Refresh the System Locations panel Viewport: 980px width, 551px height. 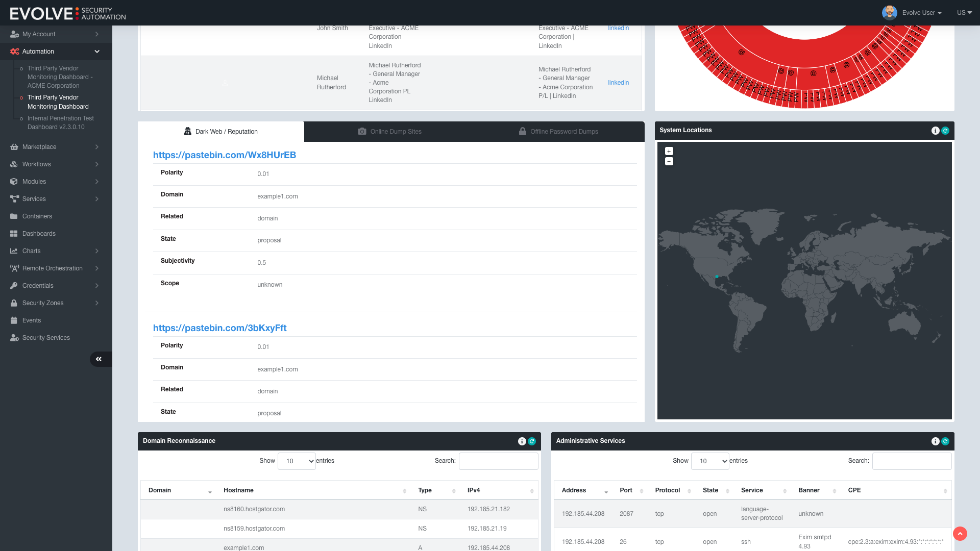(945, 131)
